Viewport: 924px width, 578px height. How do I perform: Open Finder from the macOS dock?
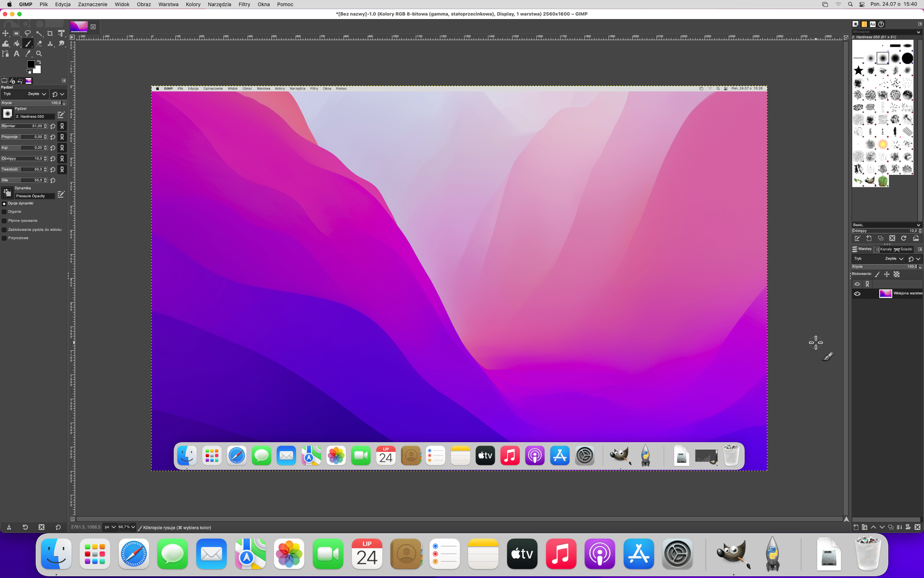(56, 554)
